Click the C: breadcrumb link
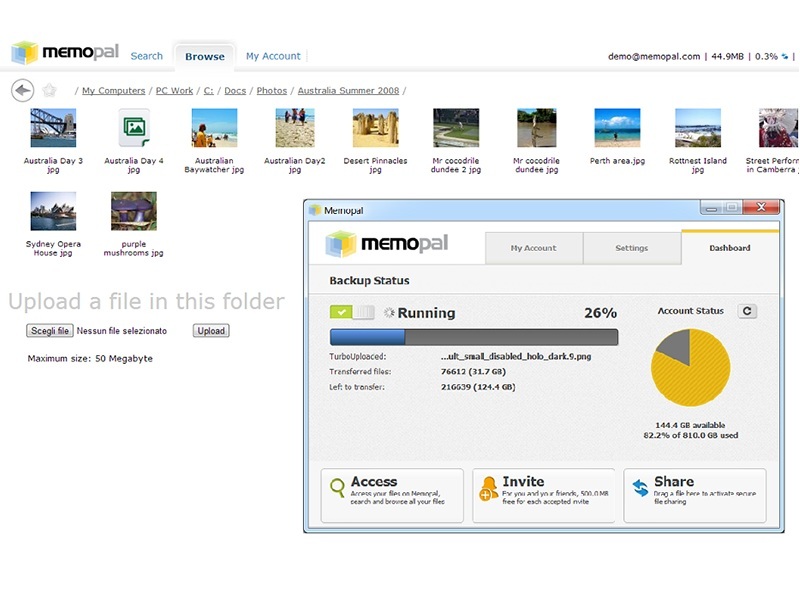Viewport: 800px width, 600px height. click(209, 90)
